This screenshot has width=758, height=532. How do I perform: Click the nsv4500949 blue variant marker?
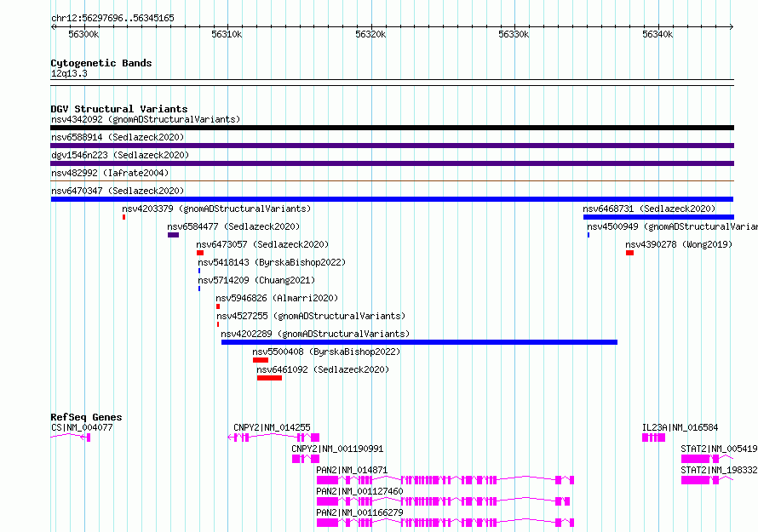589,235
